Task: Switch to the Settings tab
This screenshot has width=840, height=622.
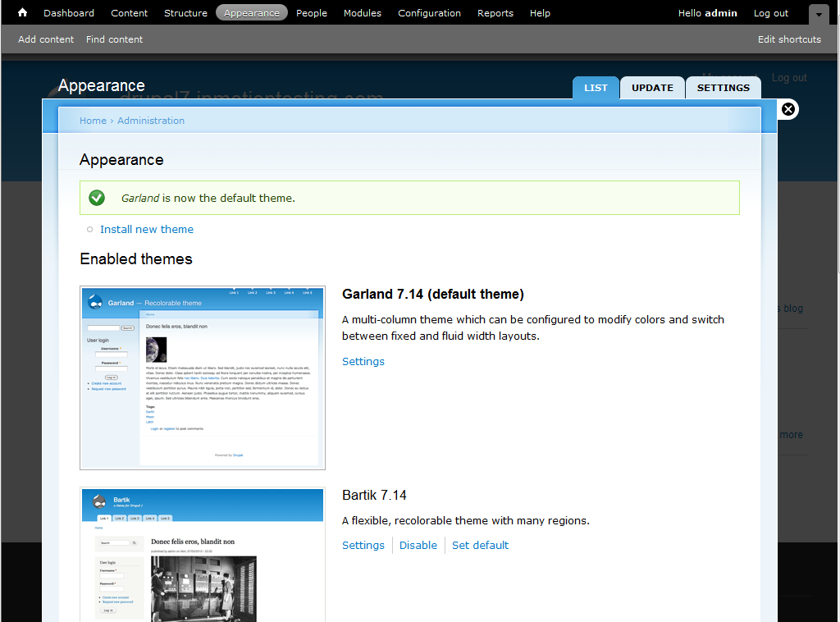Action: point(724,88)
